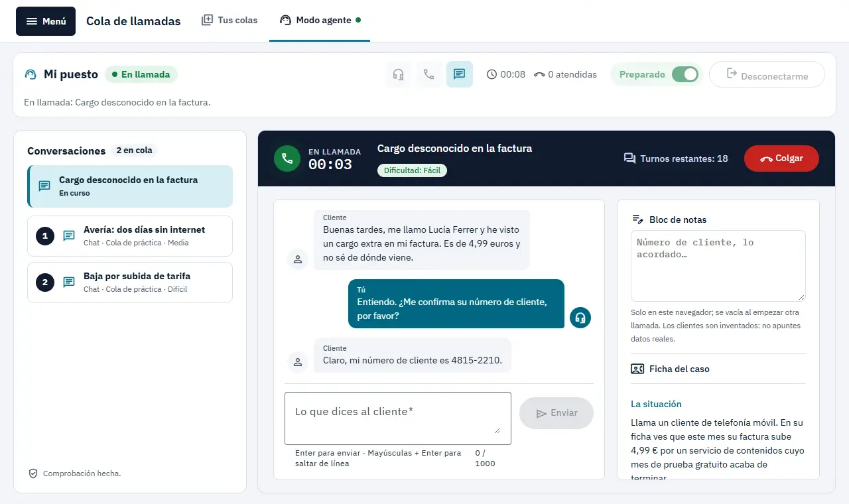Screen dimensions: 849x504
Task: Click the agent headset avatar beside Tú message
Action: point(580,318)
